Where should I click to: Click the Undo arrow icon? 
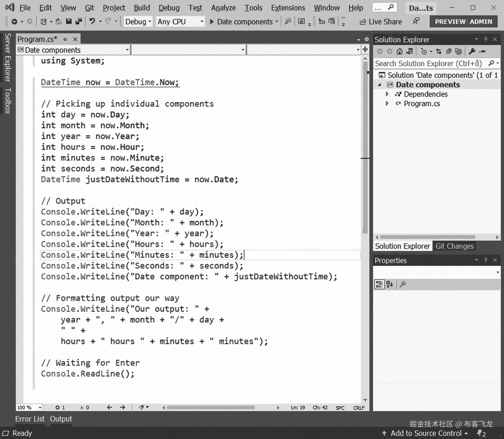point(92,21)
